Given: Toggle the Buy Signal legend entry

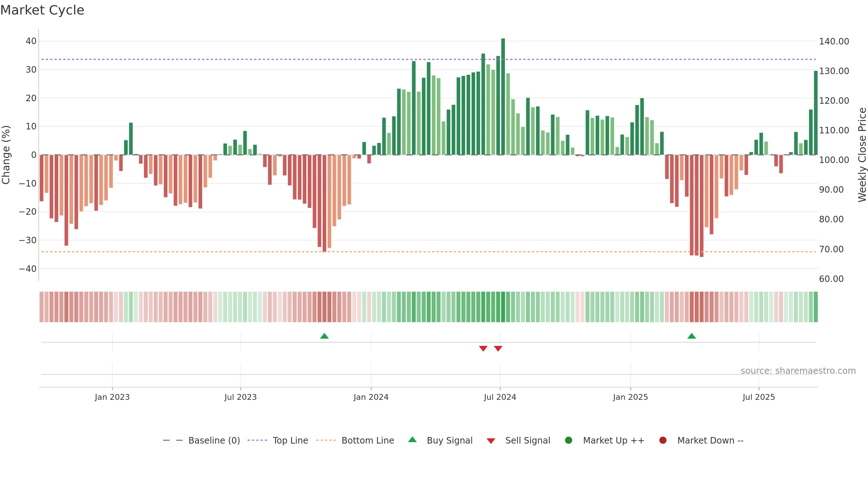Looking at the screenshot, I should pos(440,440).
